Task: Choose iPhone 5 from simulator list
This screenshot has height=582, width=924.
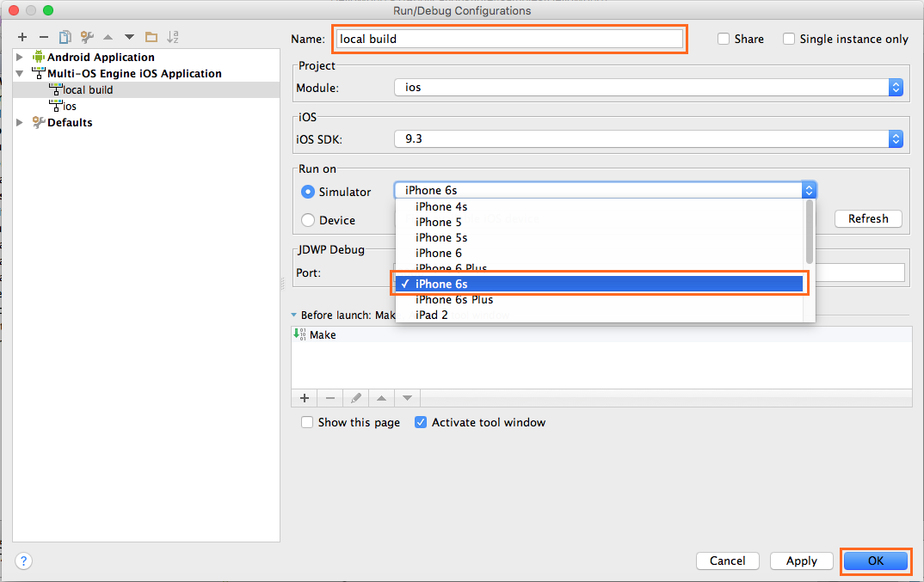Action: tap(600, 222)
